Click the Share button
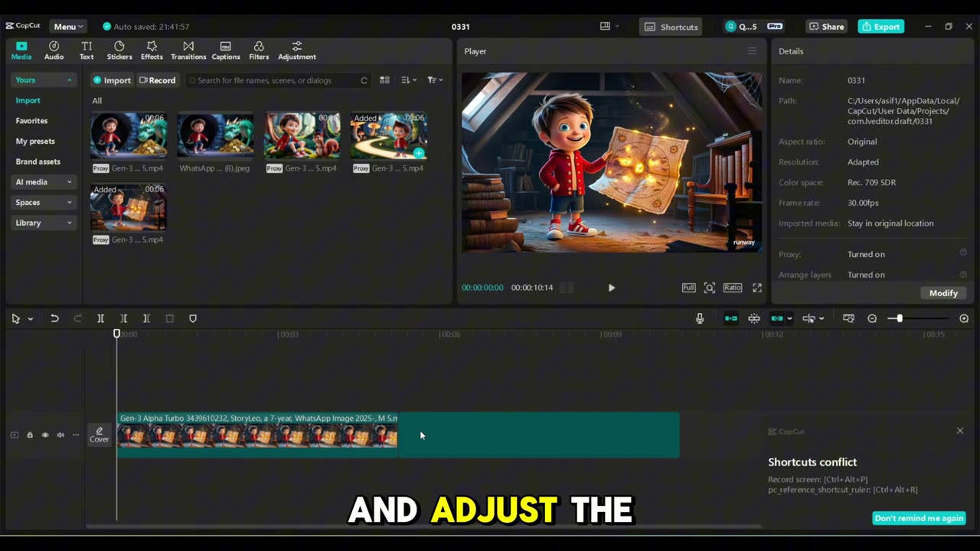 tap(826, 27)
